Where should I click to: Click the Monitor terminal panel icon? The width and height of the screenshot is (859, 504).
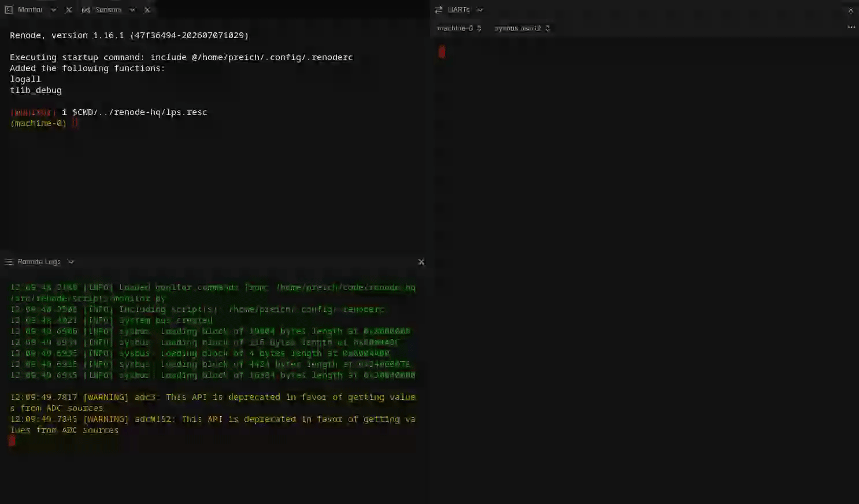tap(9, 10)
